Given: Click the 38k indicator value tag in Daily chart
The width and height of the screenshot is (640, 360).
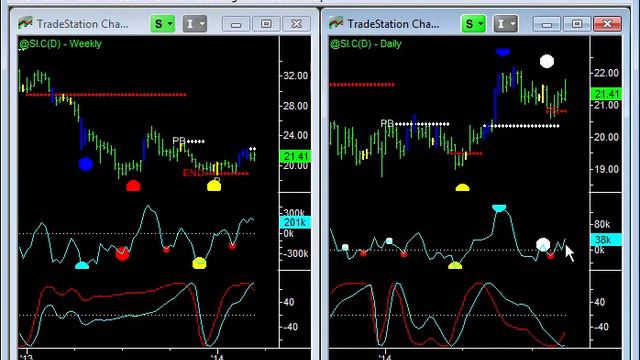Looking at the screenshot, I should click(607, 240).
